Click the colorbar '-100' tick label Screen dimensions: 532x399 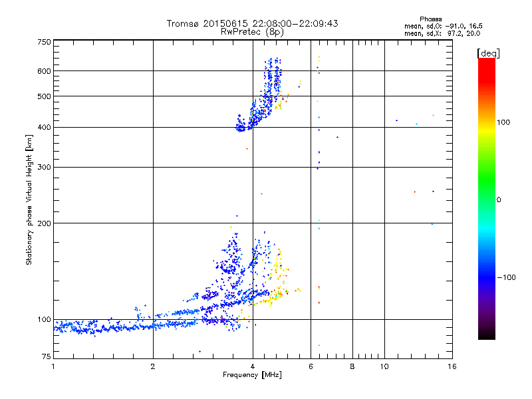(x=507, y=277)
